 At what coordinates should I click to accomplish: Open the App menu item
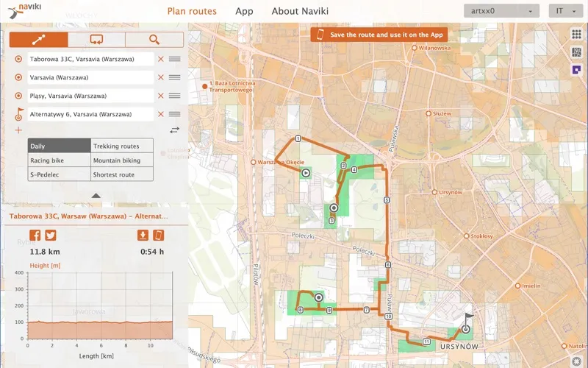tap(244, 11)
